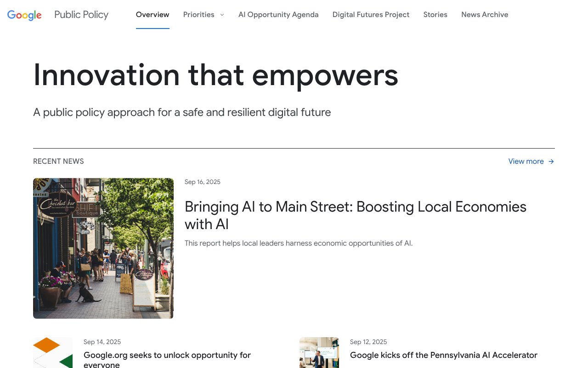Open the Pennsylvania AI Accelerator photo thumbnail
The width and height of the screenshot is (588, 368).
click(x=319, y=353)
